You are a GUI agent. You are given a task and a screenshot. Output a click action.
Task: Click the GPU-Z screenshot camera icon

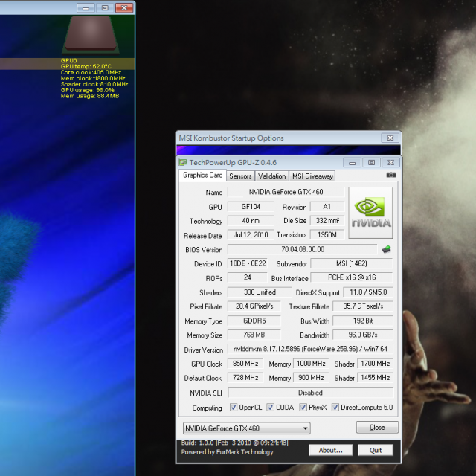click(390, 175)
